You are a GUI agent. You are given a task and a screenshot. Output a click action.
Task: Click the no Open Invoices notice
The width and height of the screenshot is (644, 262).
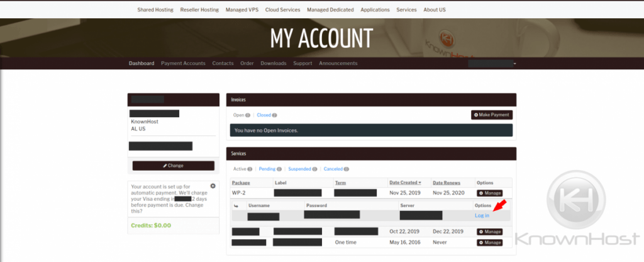pyautogui.click(x=371, y=130)
